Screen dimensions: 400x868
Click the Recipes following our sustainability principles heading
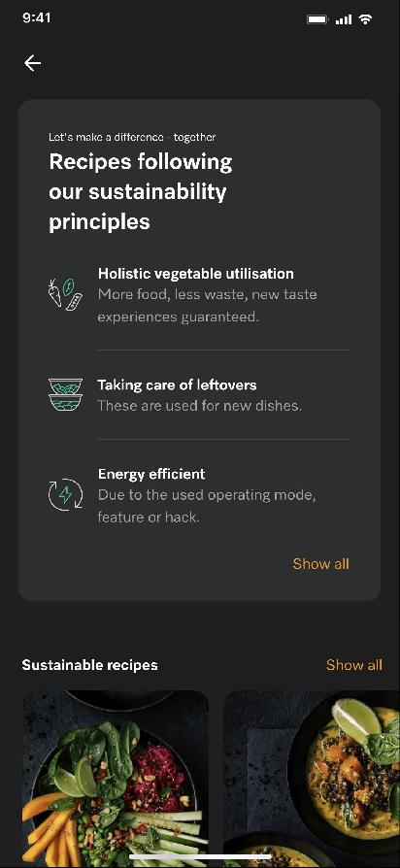141,191
